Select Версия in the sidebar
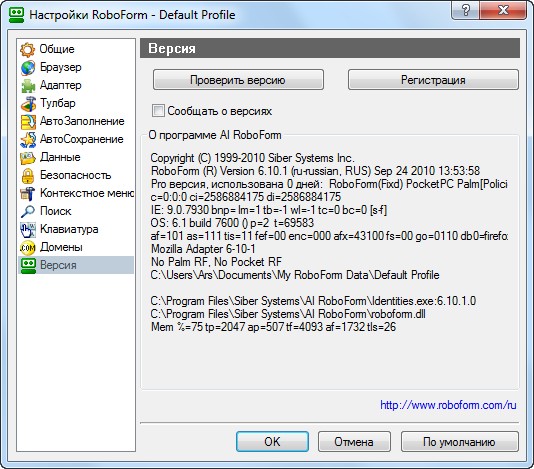 (x=76, y=265)
